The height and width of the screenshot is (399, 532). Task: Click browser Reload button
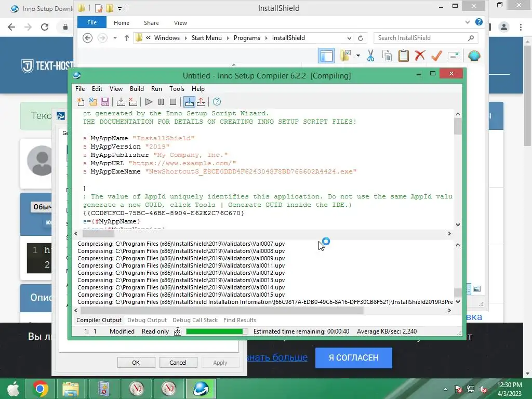click(x=45, y=27)
